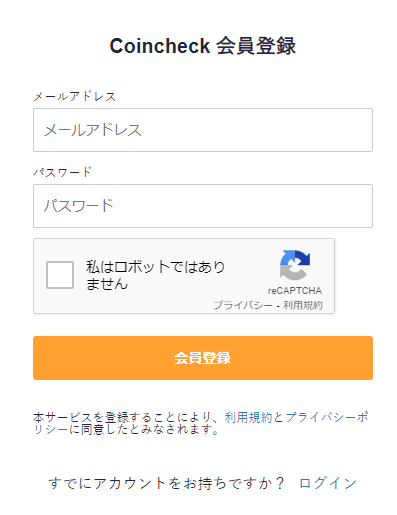397x515 pixels.
Task: Check the 私はロボットではありません checkbox
Action: (60, 275)
